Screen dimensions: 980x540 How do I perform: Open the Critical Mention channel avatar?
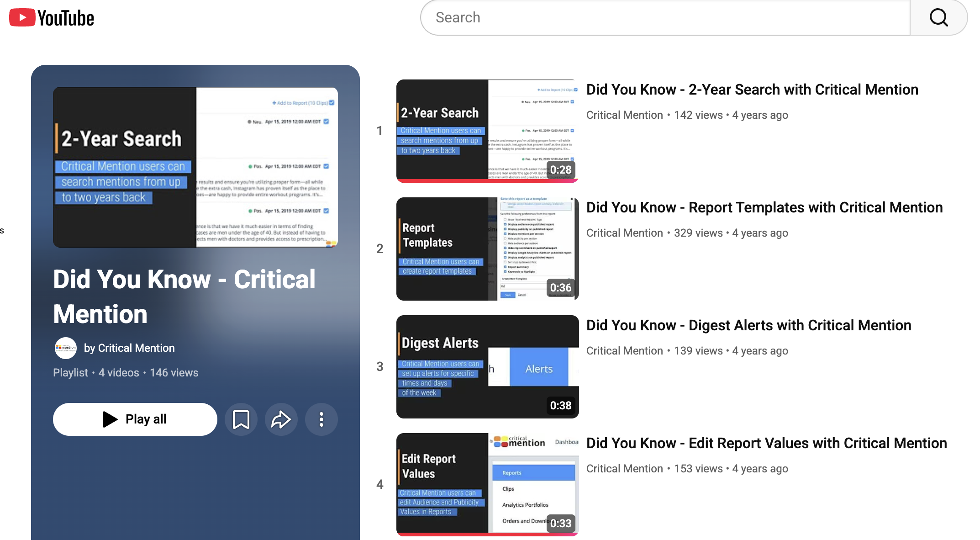[x=66, y=348]
